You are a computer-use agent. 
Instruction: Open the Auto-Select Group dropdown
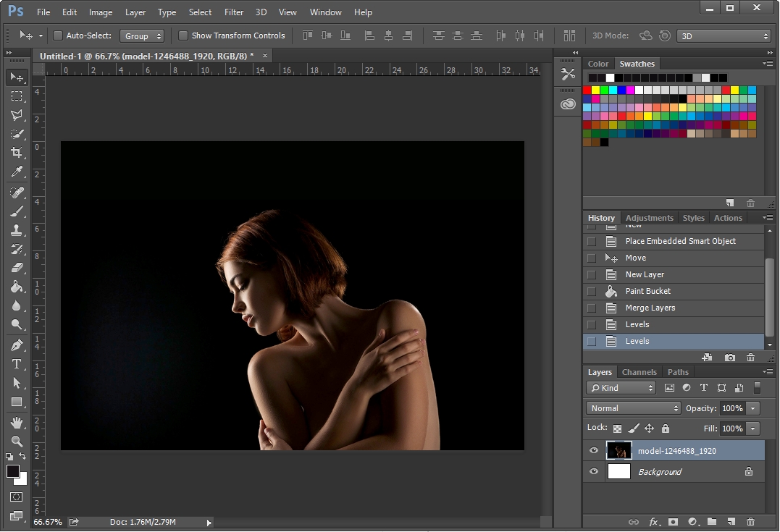tap(142, 35)
